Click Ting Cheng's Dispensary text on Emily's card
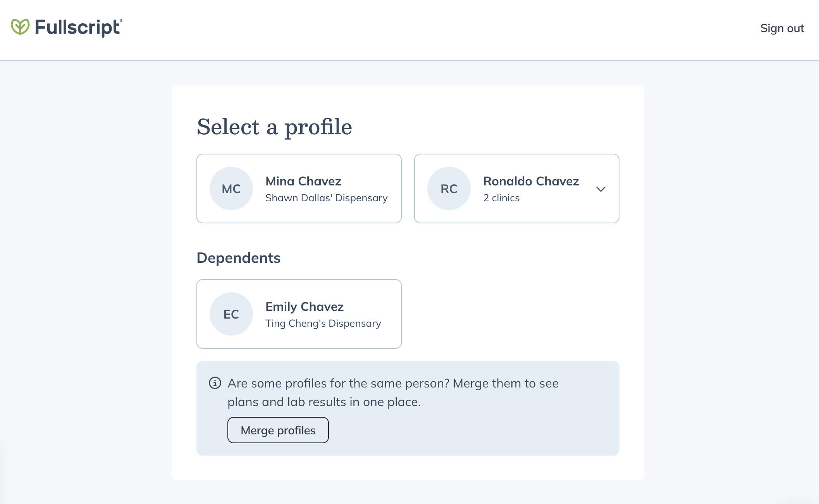819x504 pixels. click(x=323, y=323)
